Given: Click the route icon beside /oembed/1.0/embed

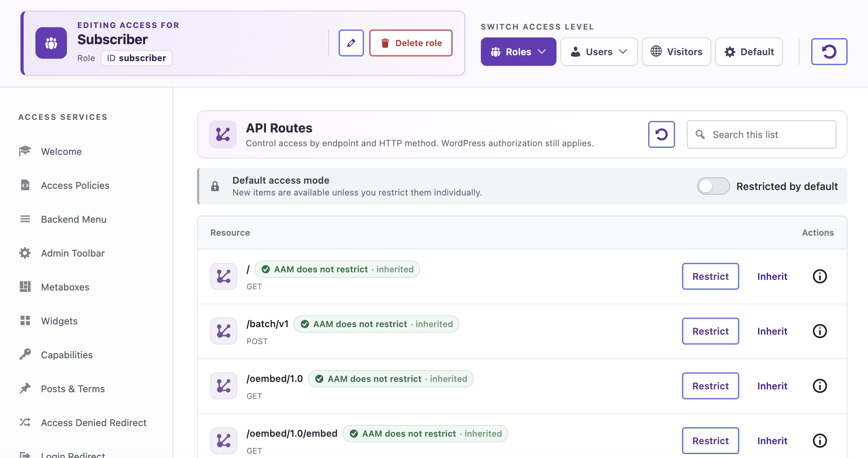Looking at the screenshot, I should (224, 441).
